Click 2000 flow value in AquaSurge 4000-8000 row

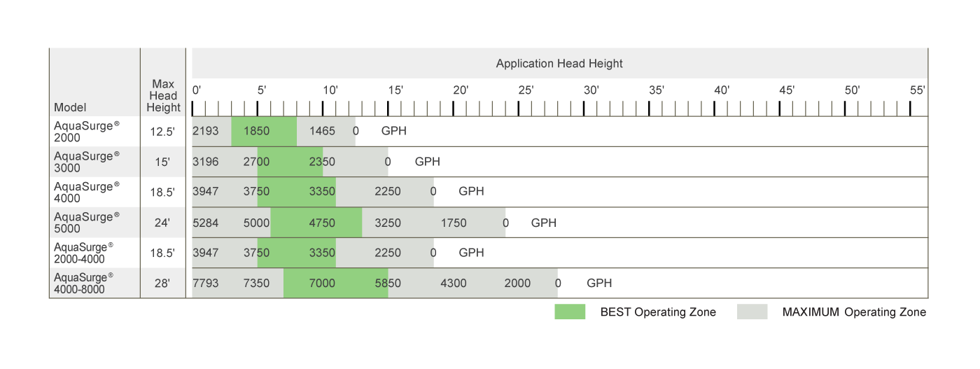pyautogui.click(x=517, y=284)
